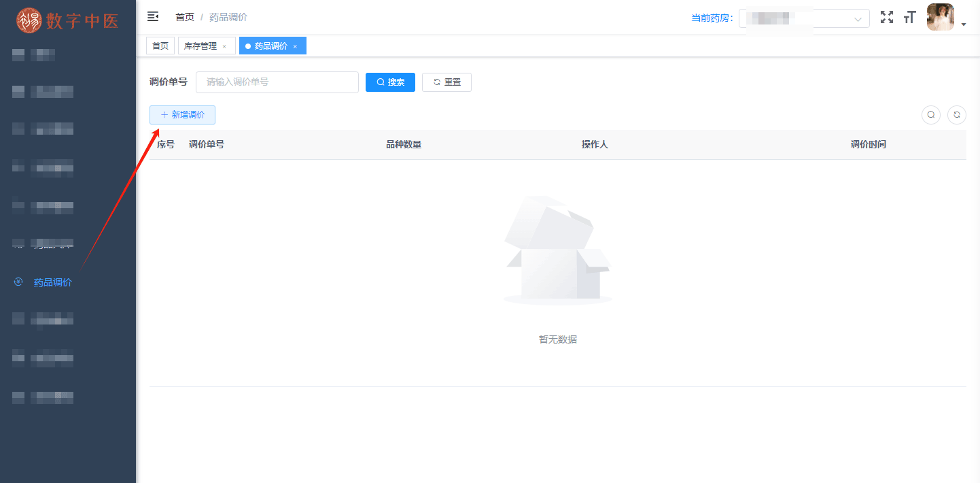Click the 新增调价 button
Image resolution: width=980 pixels, height=483 pixels.
click(182, 115)
